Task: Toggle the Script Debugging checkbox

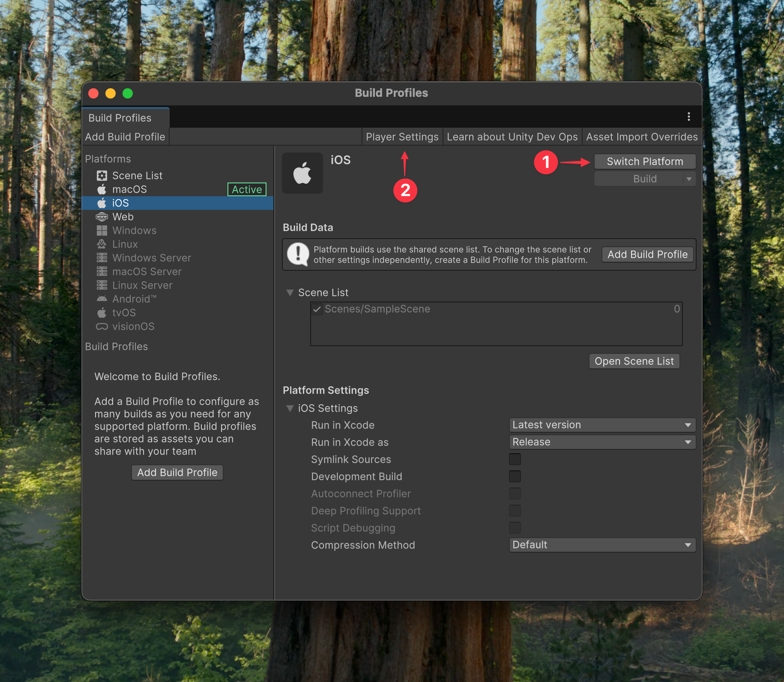Action: point(515,528)
